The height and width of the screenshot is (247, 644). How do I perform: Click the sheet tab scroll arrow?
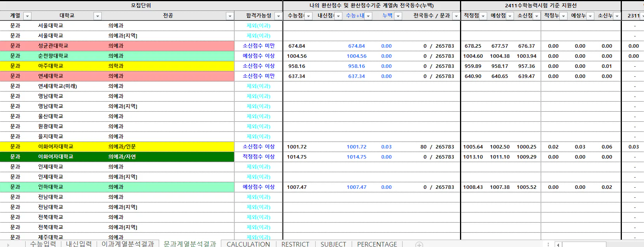pyautogui.click(x=9, y=244)
